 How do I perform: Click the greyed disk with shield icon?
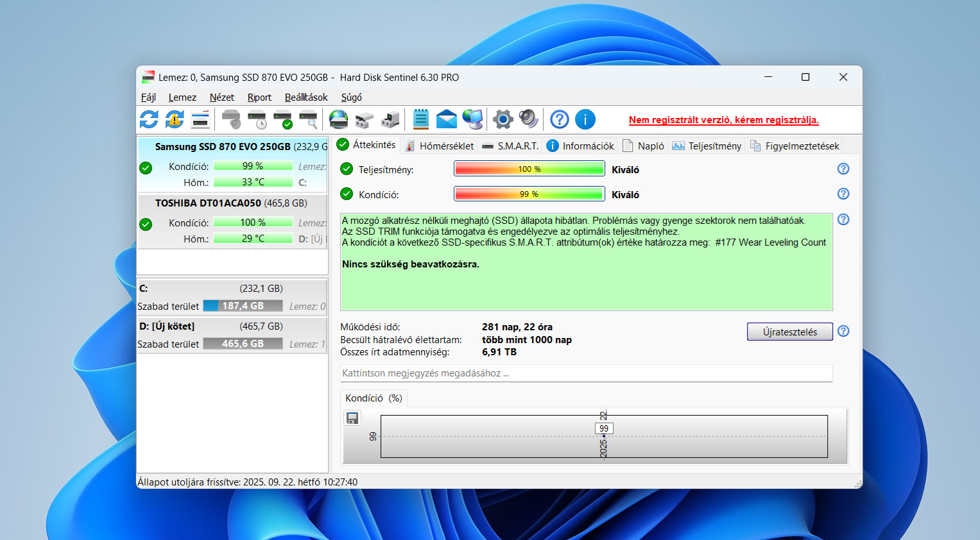coord(231,119)
